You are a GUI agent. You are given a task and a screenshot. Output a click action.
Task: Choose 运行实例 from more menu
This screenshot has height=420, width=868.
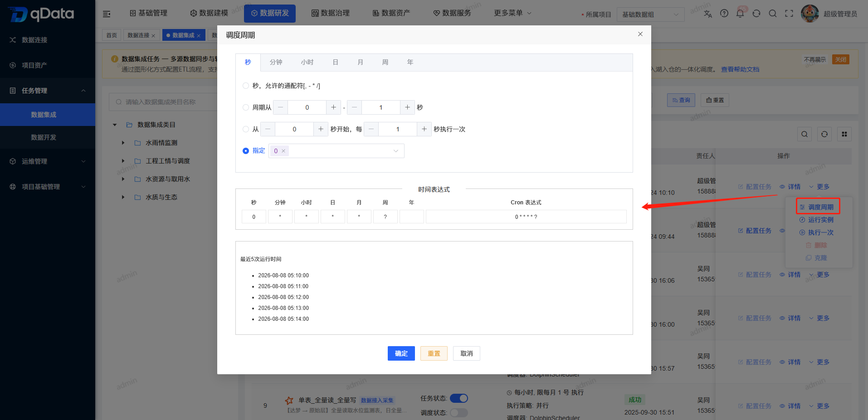click(816, 220)
